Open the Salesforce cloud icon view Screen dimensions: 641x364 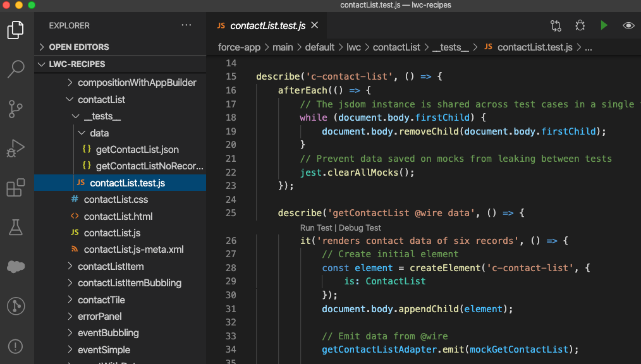tap(16, 267)
